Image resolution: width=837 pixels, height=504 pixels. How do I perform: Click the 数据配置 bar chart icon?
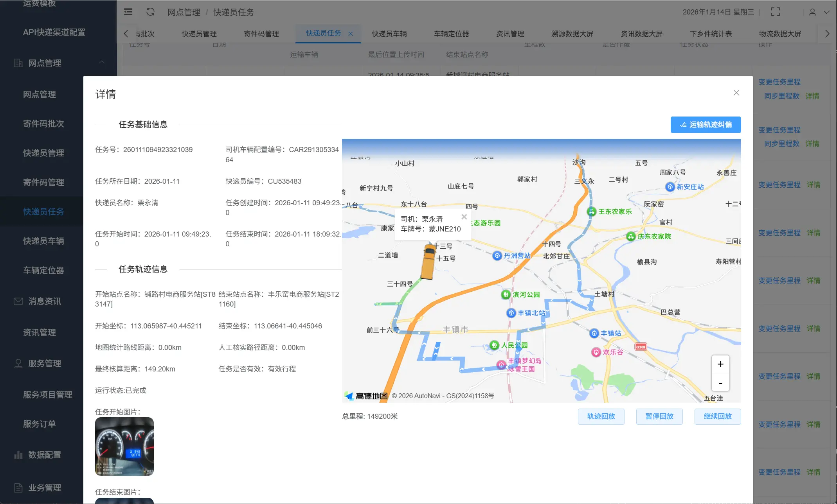(18, 455)
